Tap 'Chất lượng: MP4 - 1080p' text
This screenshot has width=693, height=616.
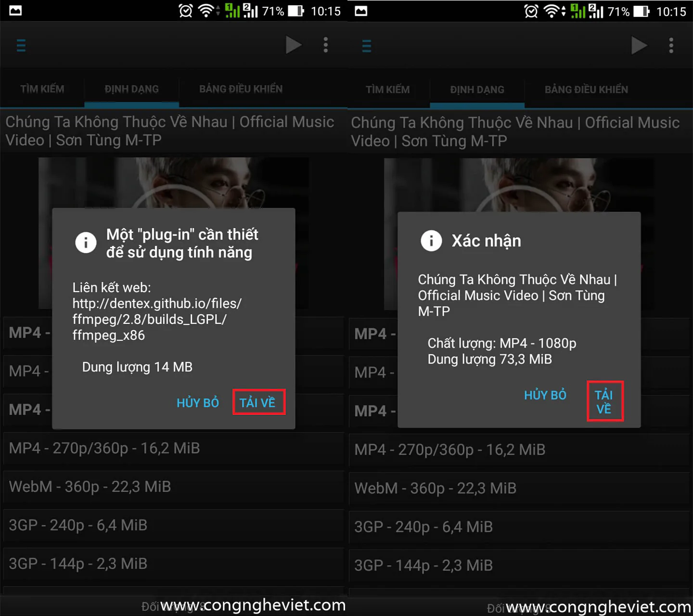pos(502,343)
